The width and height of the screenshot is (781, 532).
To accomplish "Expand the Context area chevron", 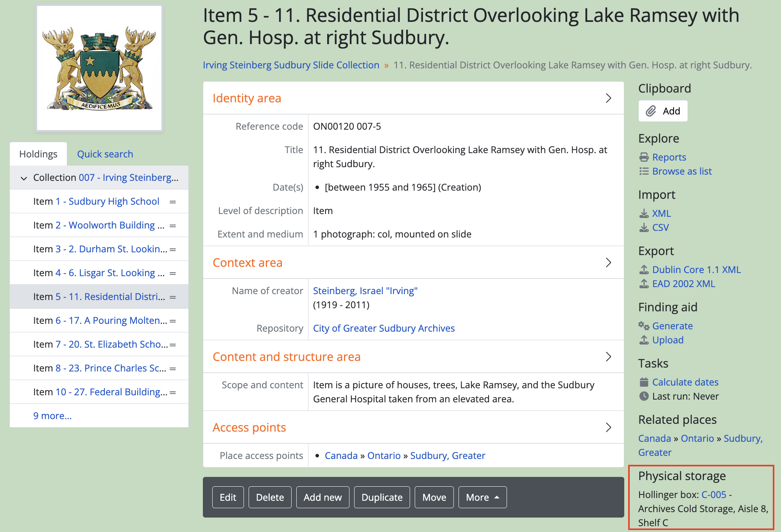I will point(608,262).
